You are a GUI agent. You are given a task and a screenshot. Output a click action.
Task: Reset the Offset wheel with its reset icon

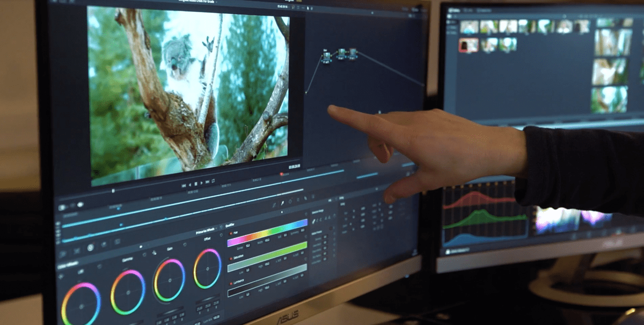[221, 235]
